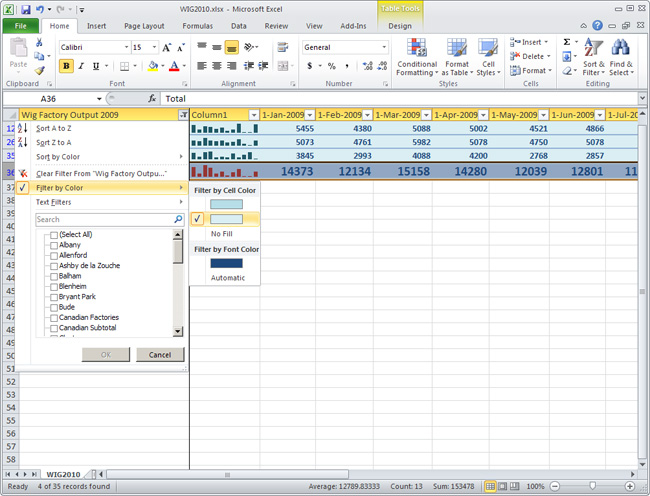
Task: Check the Albany filter box
Action: click(x=53, y=245)
